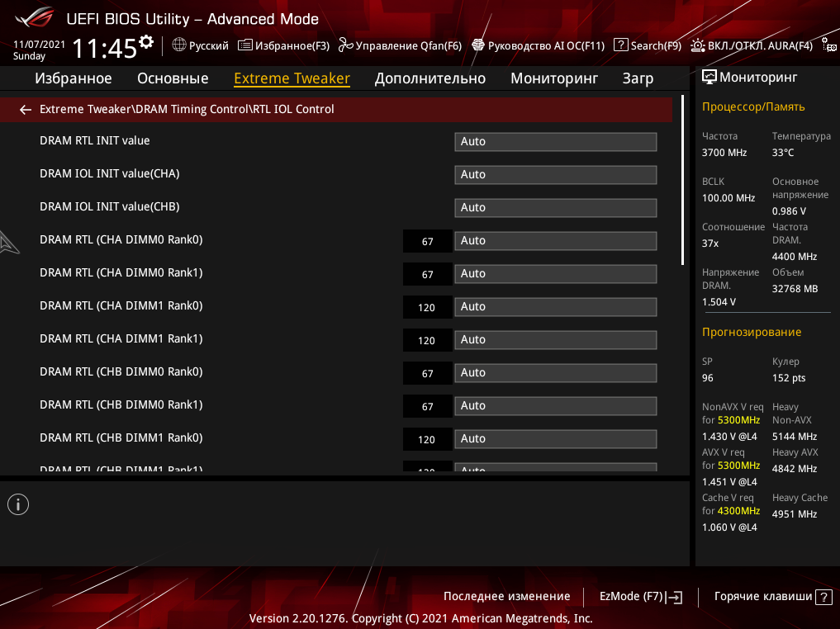Open Избранное(F3) favorites list icon
The height and width of the screenshot is (629, 840).
tap(245, 45)
